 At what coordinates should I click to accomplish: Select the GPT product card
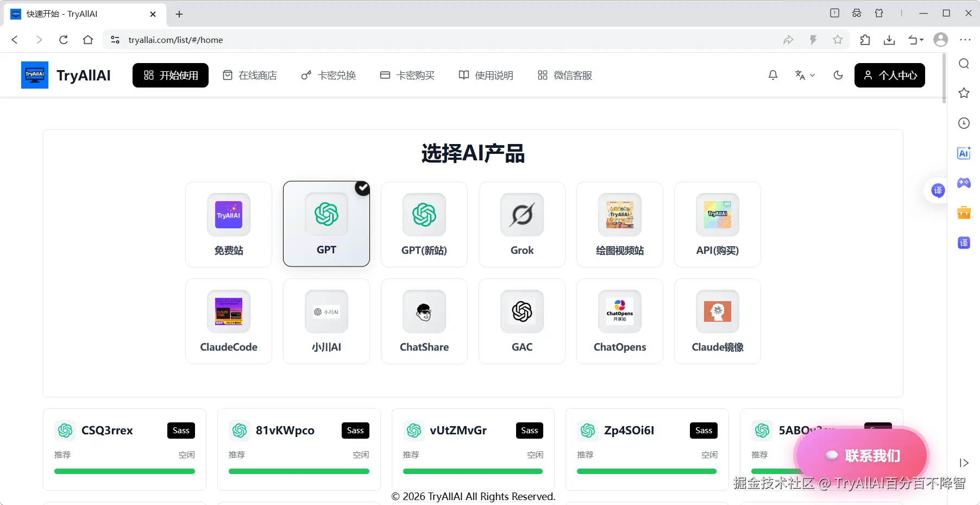point(326,224)
